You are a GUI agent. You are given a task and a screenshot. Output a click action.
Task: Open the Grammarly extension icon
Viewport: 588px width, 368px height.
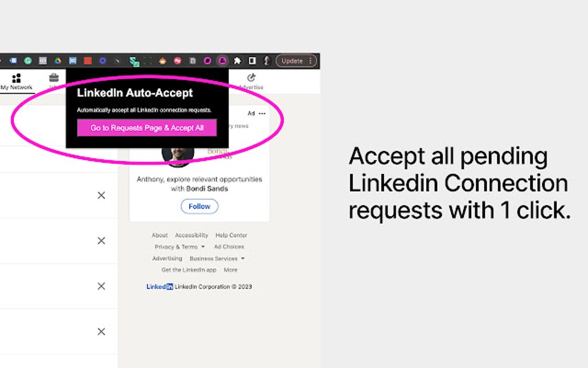pos(28,61)
